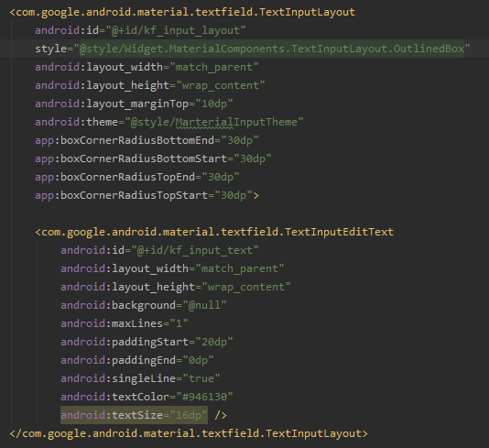Click the paddingStart 20dp value
The image size is (489, 448).
(214, 343)
